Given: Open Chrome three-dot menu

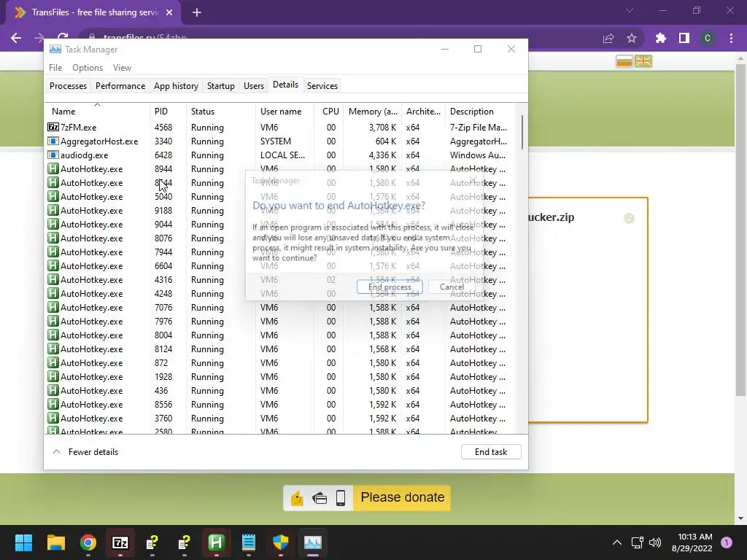Looking at the screenshot, I should pyautogui.click(x=731, y=38).
